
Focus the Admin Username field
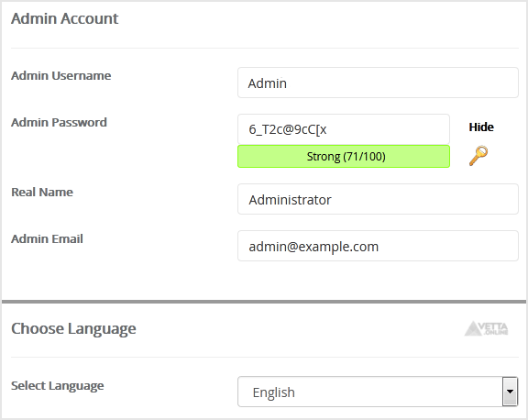click(378, 83)
